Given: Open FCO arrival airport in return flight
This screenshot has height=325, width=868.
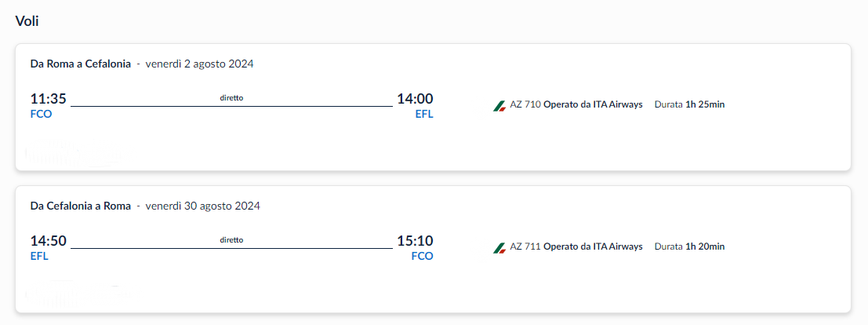Looking at the screenshot, I should coord(423,257).
